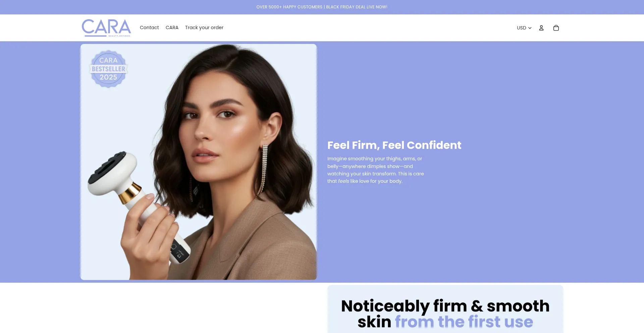Click the CARA logo in header
The height and width of the screenshot is (333, 644).
click(106, 28)
